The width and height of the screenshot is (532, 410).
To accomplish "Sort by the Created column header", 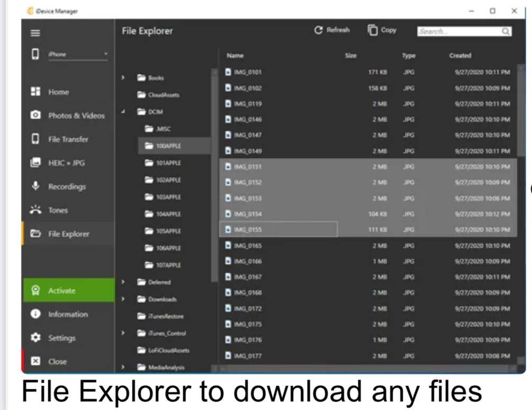I will (460, 56).
